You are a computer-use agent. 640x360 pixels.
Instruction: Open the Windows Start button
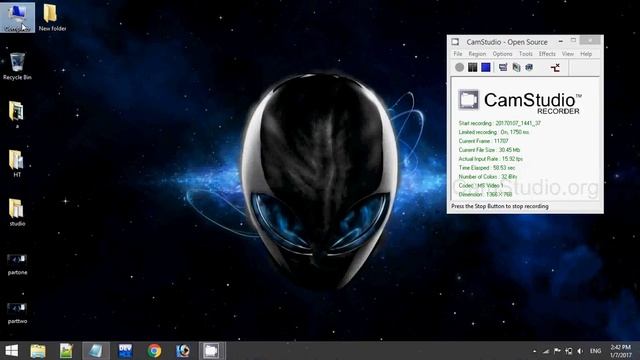click(x=11, y=351)
